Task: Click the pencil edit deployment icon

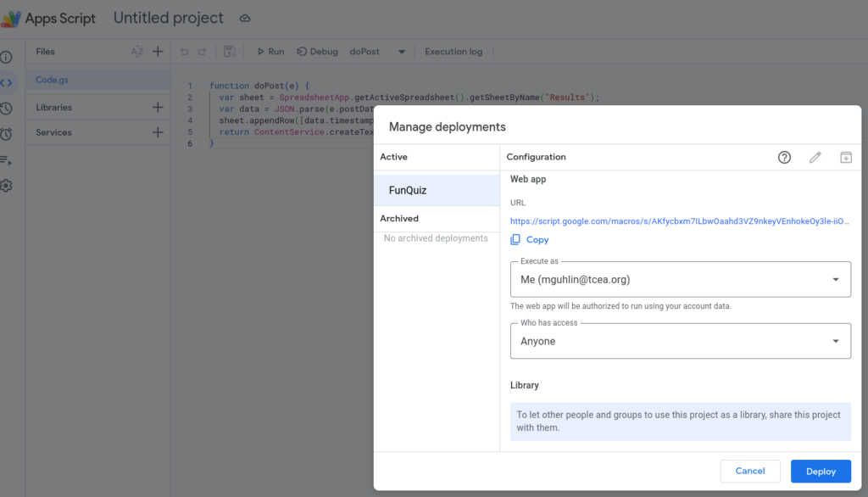Action: (815, 157)
